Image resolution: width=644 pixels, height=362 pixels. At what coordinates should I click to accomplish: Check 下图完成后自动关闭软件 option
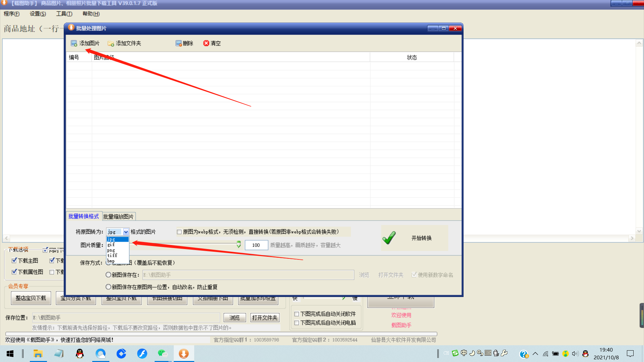click(297, 314)
